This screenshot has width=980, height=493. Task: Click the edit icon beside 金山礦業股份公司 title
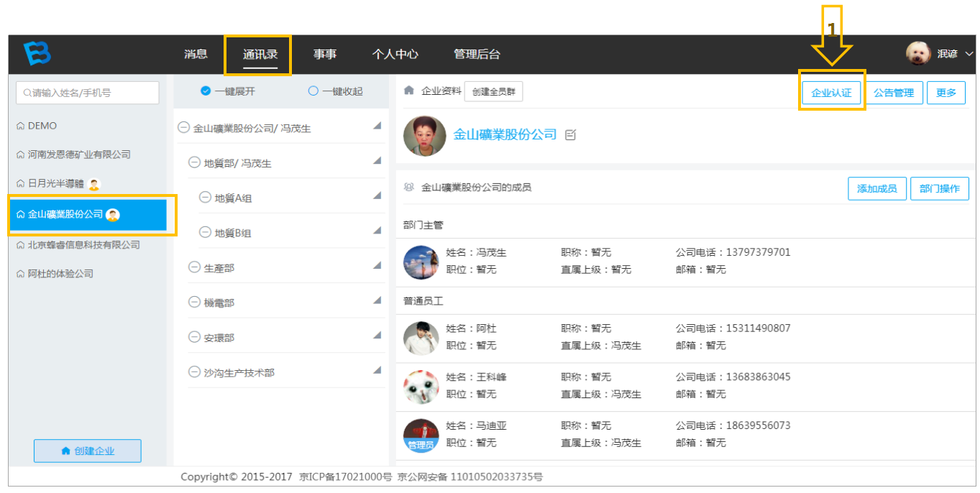[571, 134]
